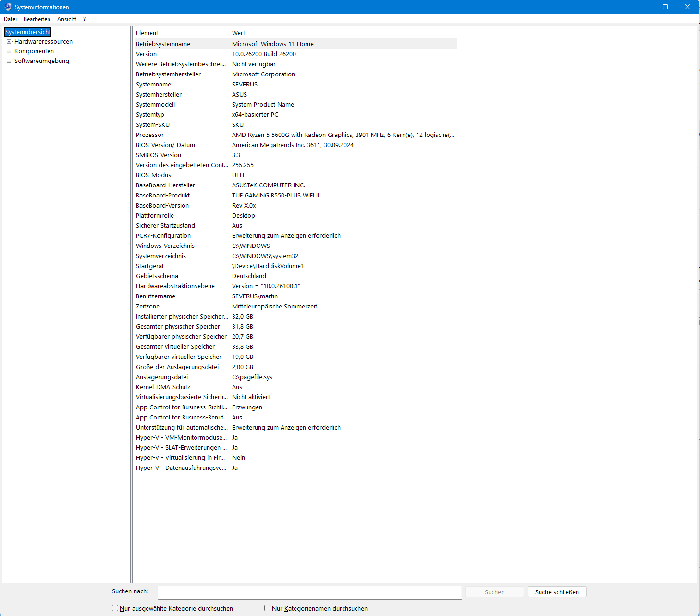Select the Verfügbarer virtueller Speicher row
The width and height of the screenshot is (700, 616).
pyautogui.click(x=295, y=357)
